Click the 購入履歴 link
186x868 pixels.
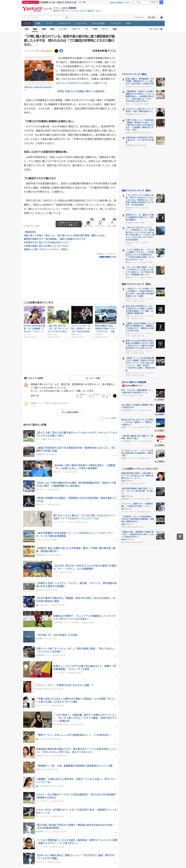tap(152, 18)
